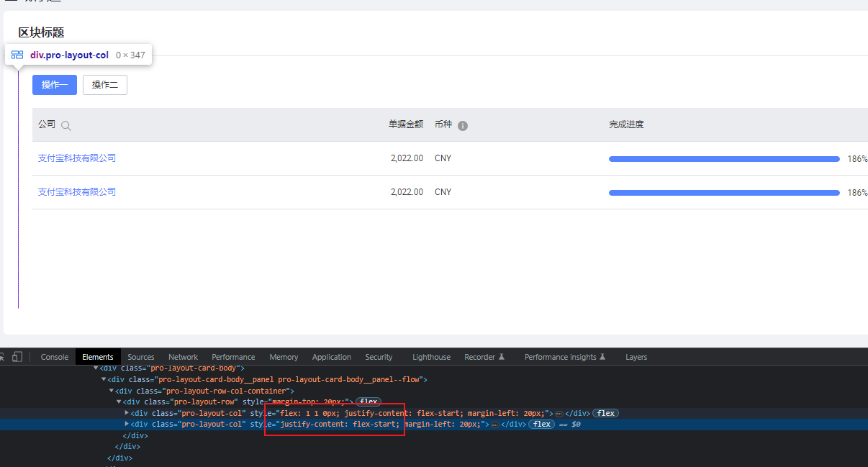Screen dimensions: 868x467
Task: Click the element badge icon in the tooltip
Action: [x=16, y=54]
